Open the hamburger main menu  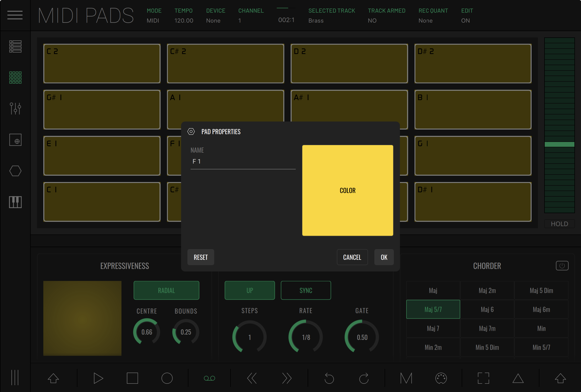(x=15, y=15)
